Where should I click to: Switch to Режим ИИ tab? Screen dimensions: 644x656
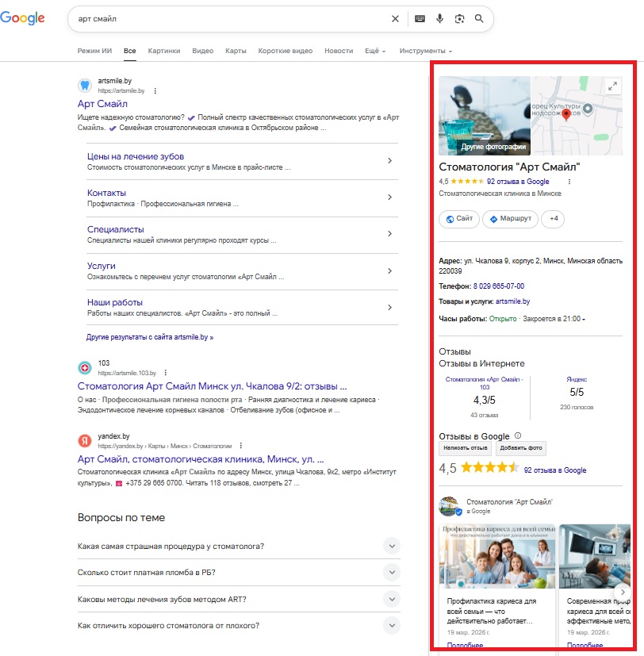pyautogui.click(x=94, y=51)
